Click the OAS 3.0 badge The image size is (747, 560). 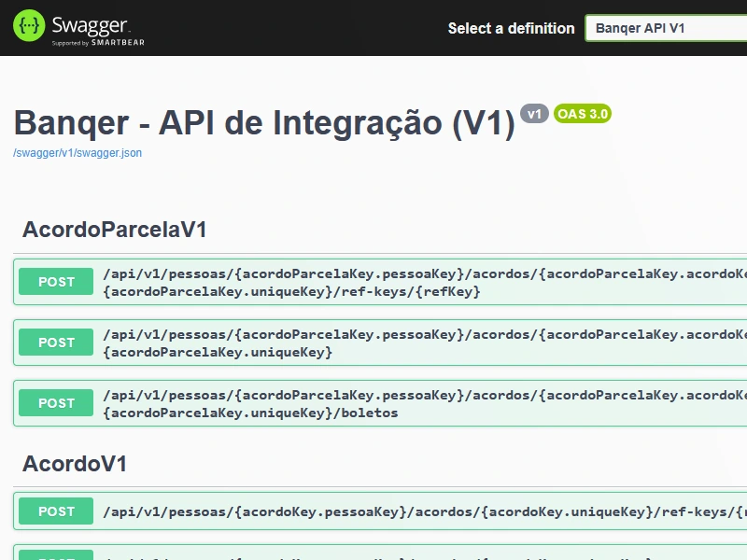583,114
